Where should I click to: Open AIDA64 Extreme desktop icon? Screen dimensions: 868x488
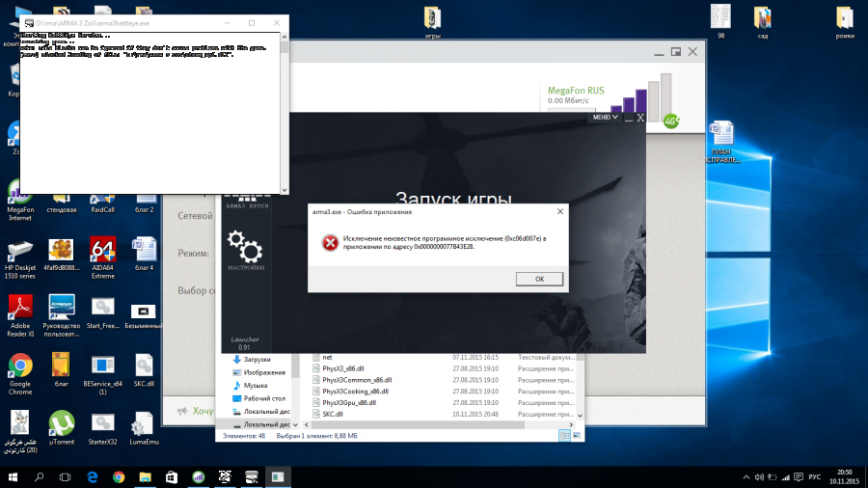click(103, 258)
